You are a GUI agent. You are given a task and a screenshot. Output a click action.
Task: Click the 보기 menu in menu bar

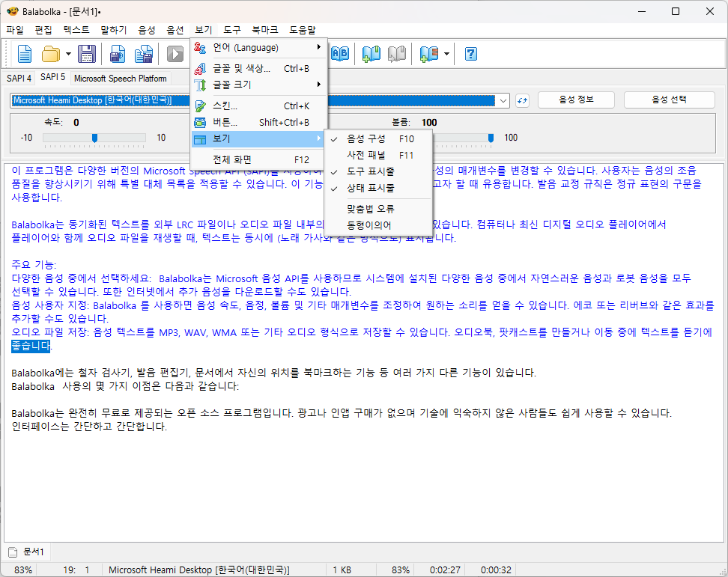pyautogui.click(x=204, y=30)
